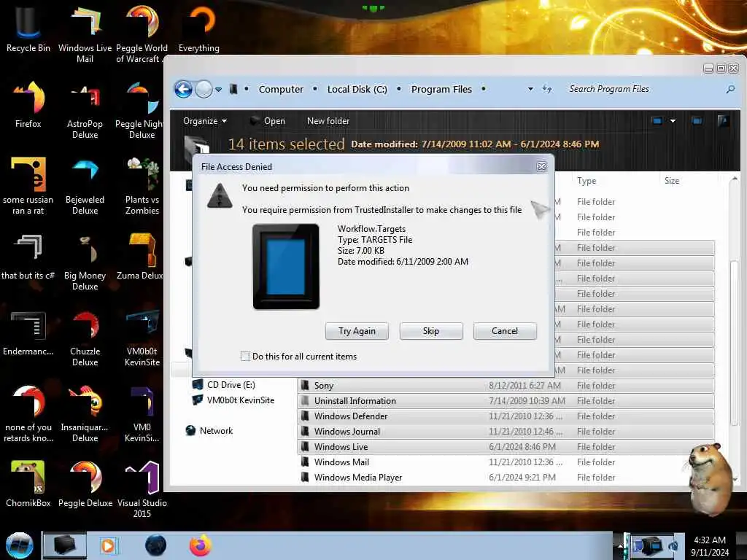Select the Windows Defender folder
Image resolution: width=747 pixels, height=560 pixels.
pos(506,416)
